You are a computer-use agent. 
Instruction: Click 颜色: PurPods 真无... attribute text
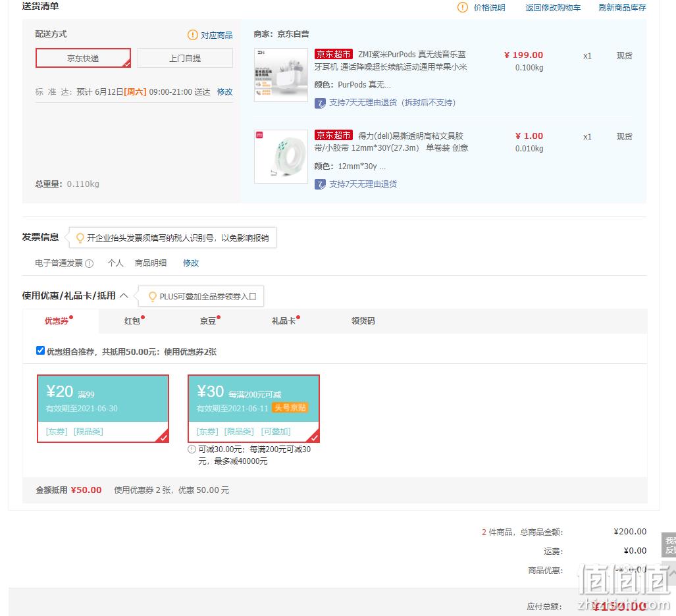(x=353, y=84)
